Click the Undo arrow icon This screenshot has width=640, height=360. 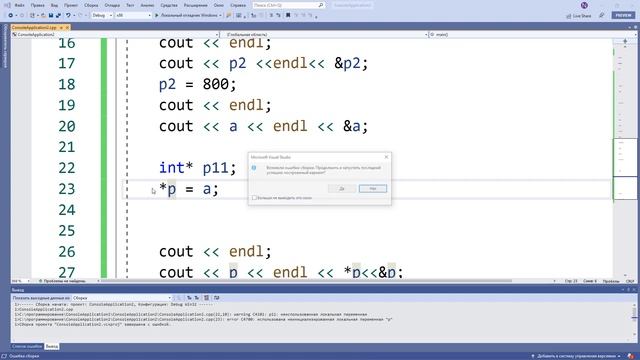68,16
